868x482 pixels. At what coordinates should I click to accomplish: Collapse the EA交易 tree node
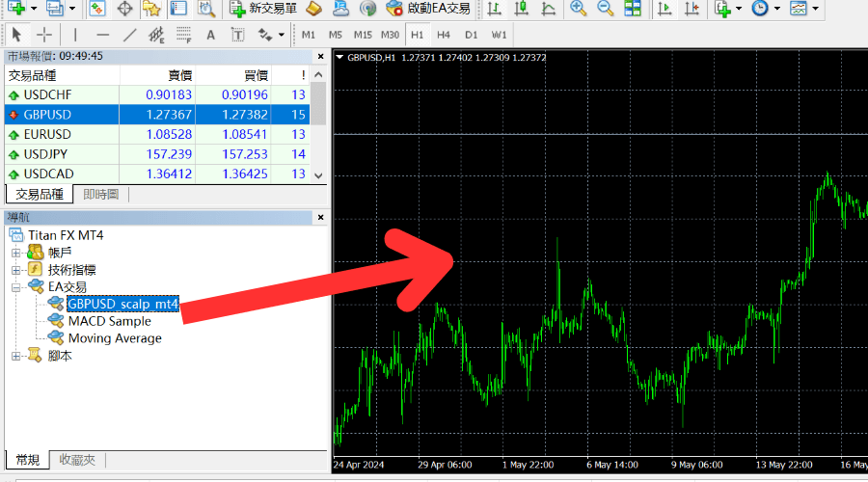(15, 287)
